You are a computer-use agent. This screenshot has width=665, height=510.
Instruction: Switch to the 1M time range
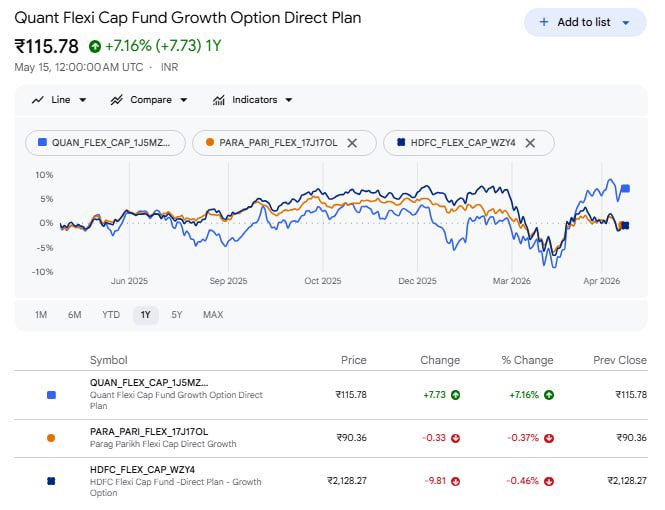[41, 315]
